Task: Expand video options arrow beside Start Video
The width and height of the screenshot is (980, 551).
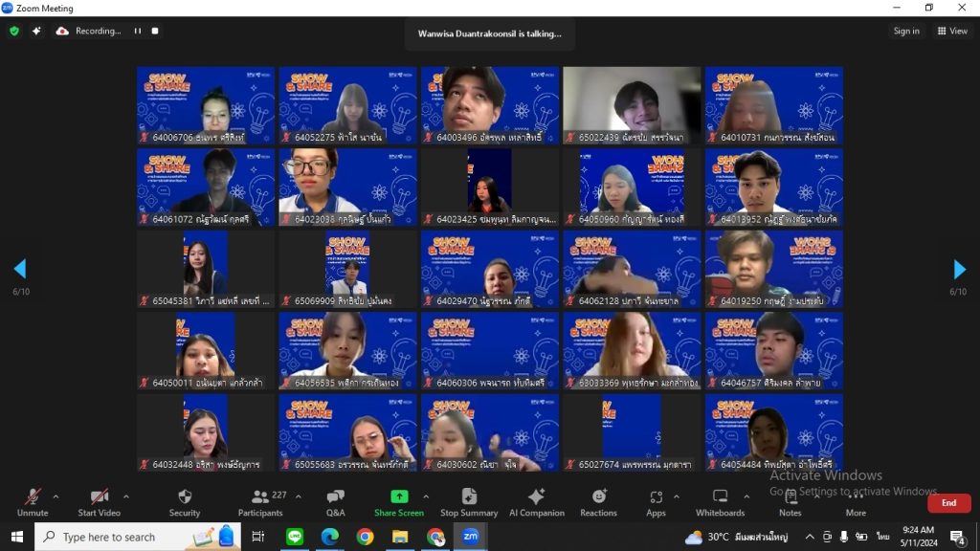Action: (x=126, y=497)
